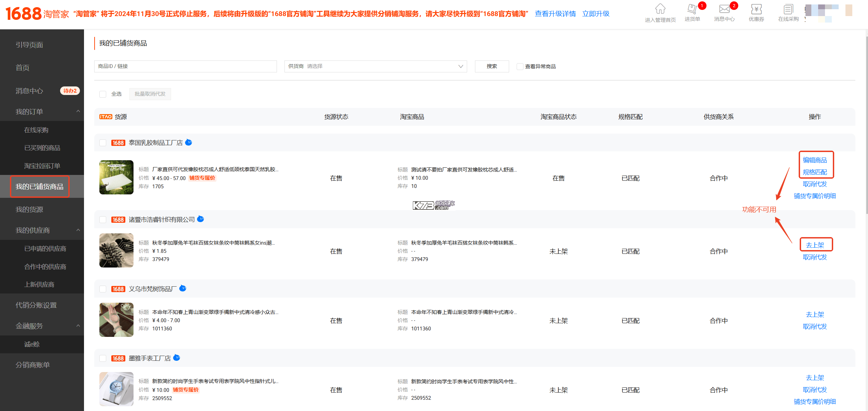Click the 批量取消代发 button

tap(150, 94)
